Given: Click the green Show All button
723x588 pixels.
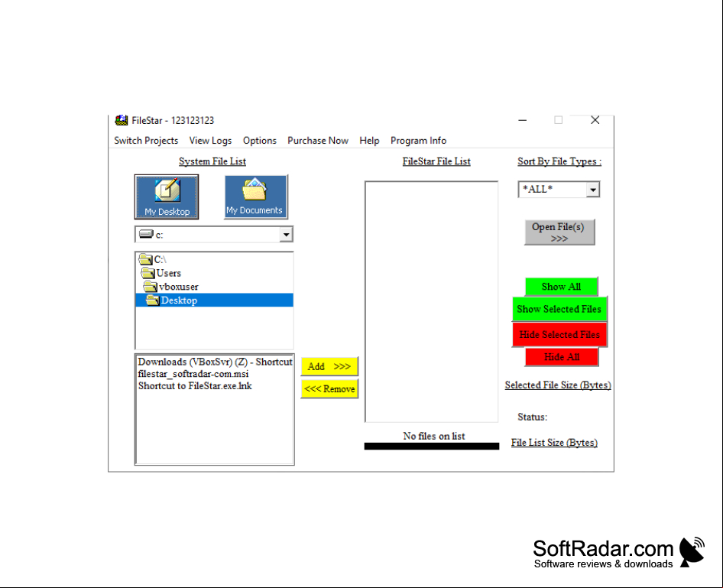Looking at the screenshot, I should click(561, 287).
